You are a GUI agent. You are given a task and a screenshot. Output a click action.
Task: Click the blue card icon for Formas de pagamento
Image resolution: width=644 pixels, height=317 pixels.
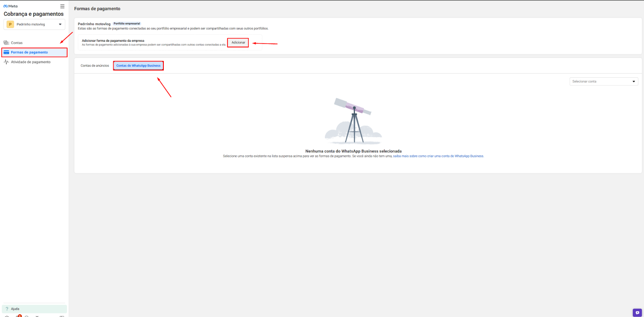(6, 52)
